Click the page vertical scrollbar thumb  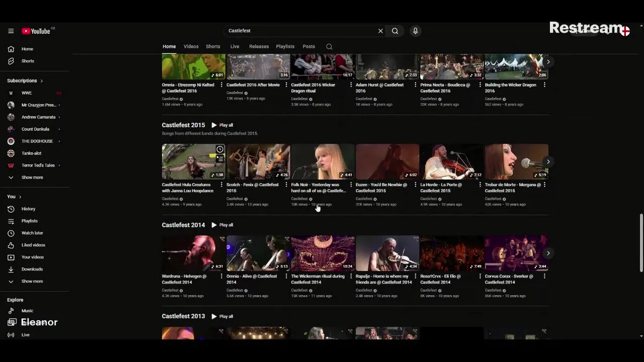coord(641,243)
